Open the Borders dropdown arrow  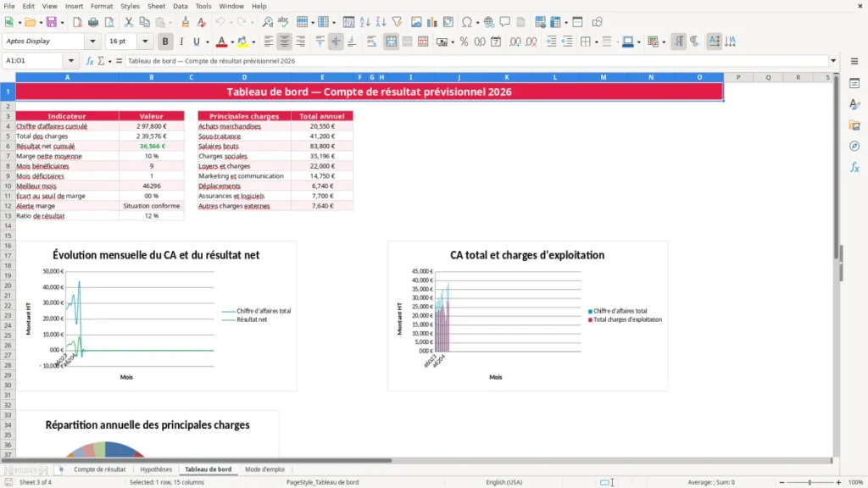(596, 42)
